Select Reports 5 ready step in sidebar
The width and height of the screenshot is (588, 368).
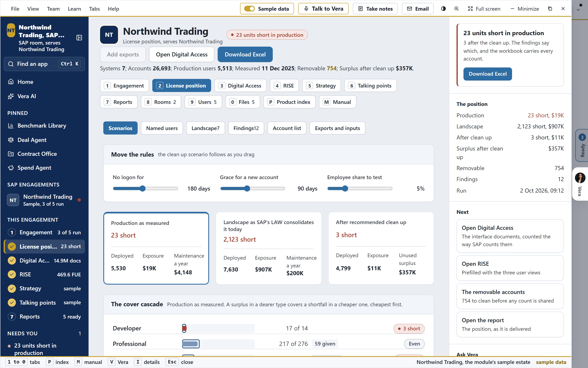[x=44, y=317]
